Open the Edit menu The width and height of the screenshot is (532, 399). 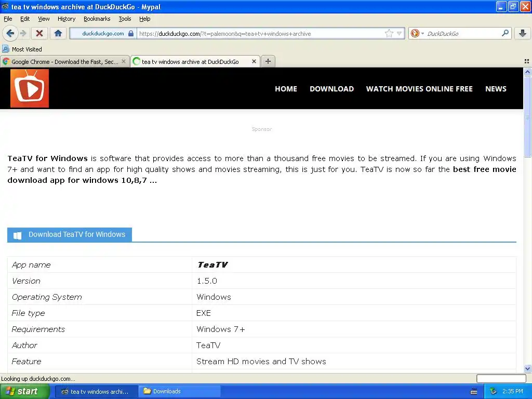coord(25,19)
